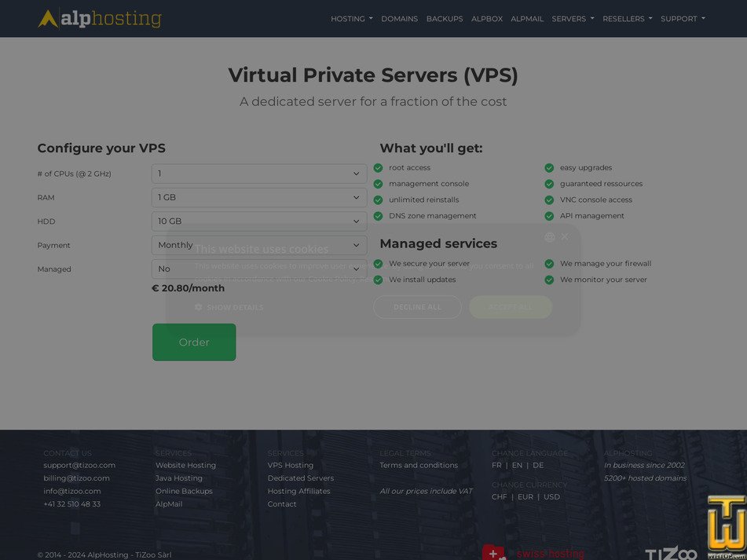Click the checkmark icon beside easy upgrades
The width and height of the screenshot is (747, 560).
point(549,168)
